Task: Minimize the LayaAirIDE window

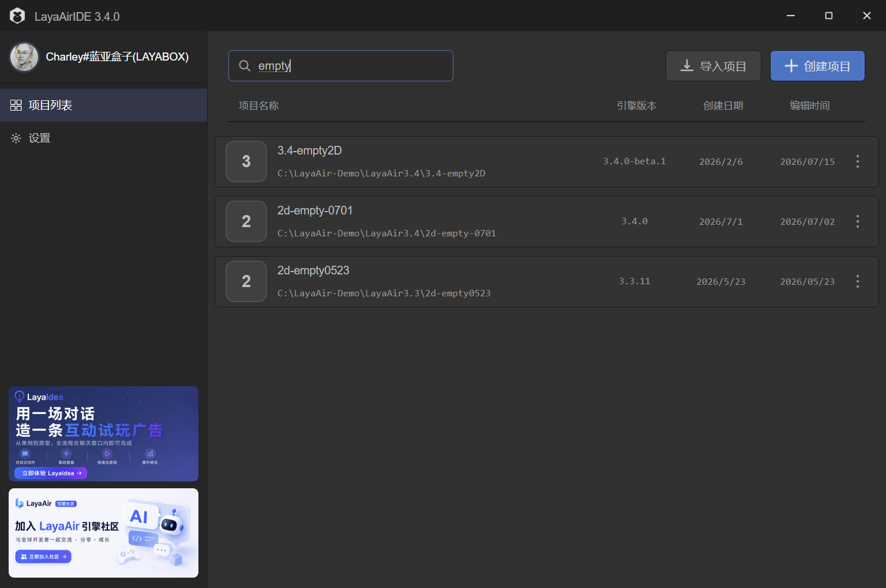Action: click(x=791, y=16)
